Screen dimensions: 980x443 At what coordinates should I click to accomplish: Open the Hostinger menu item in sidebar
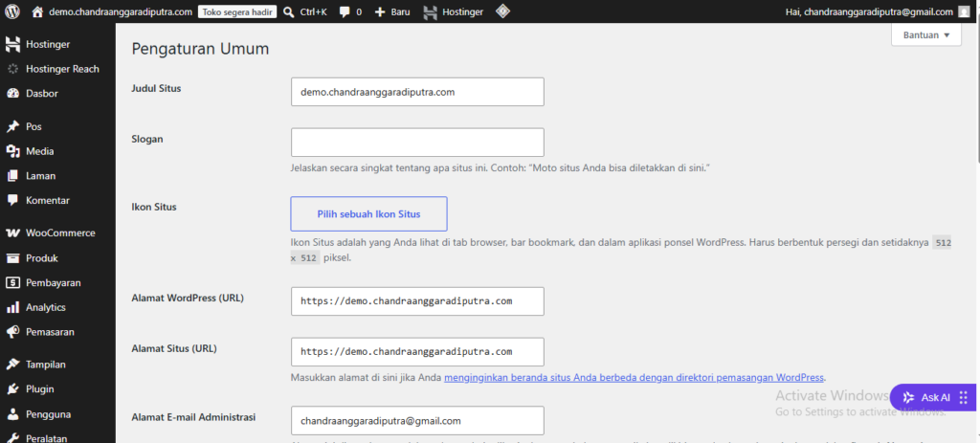point(57,44)
